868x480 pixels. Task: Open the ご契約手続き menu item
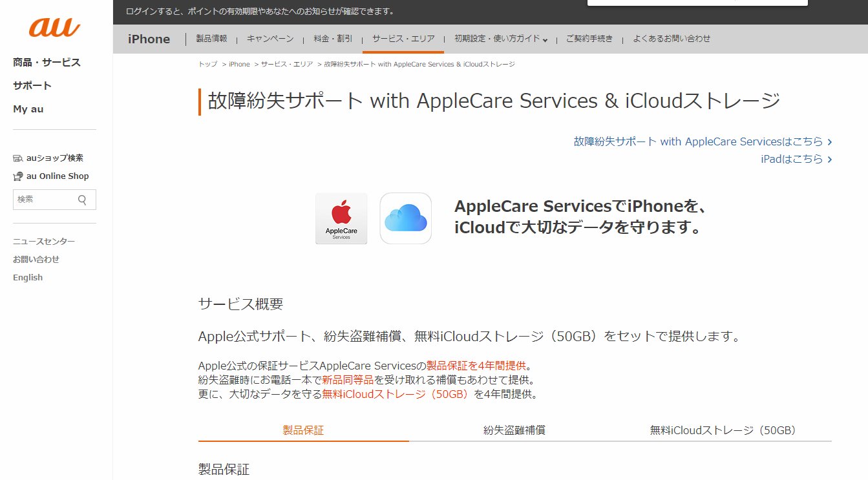pos(589,39)
